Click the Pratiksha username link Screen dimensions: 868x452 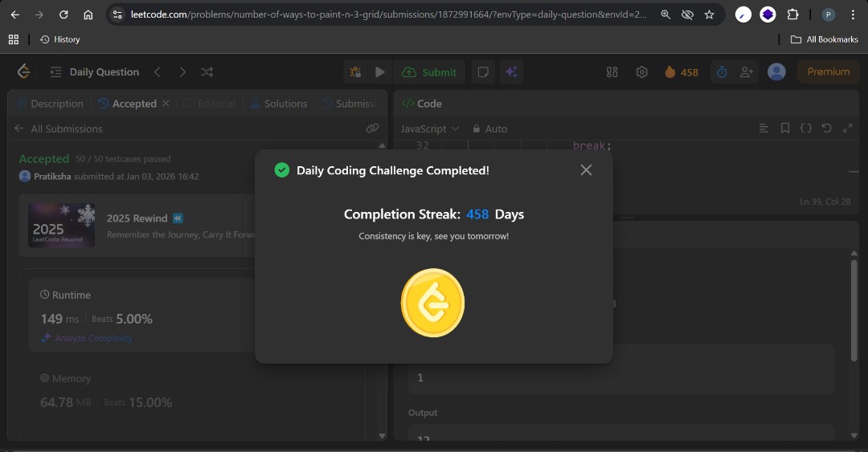click(x=52, y=176)
